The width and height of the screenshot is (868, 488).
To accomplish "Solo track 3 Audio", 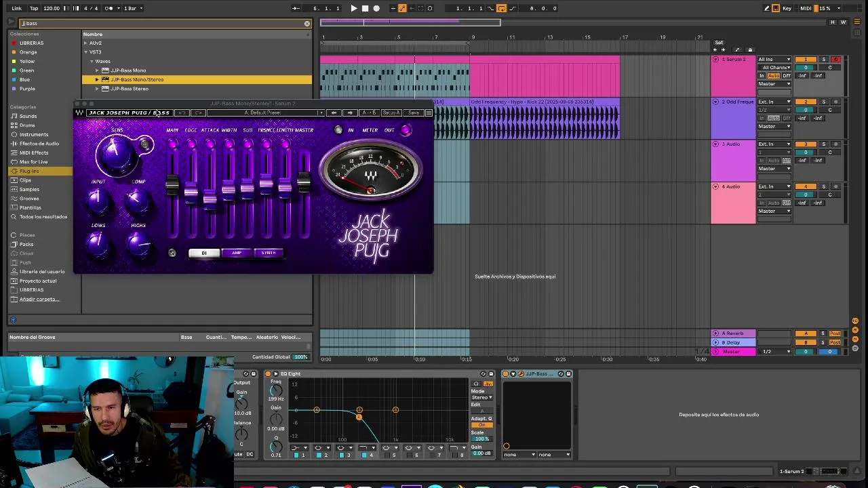I will click(824, 144).
